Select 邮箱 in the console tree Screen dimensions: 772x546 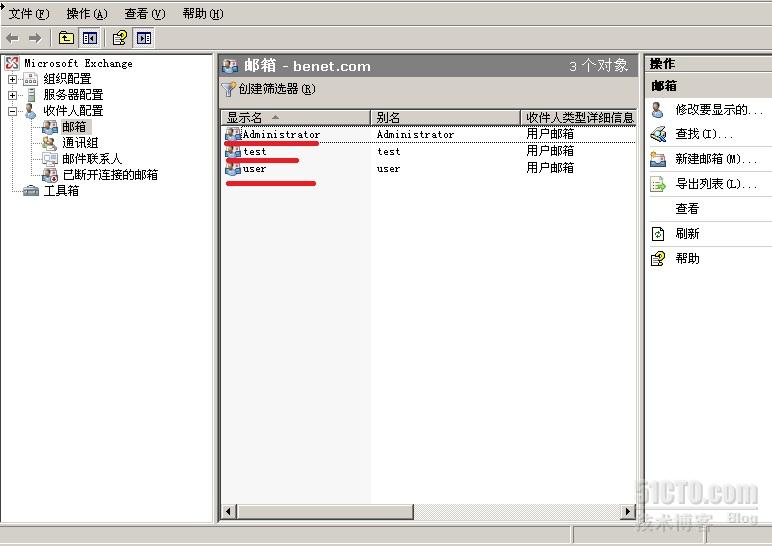[74, 127]
